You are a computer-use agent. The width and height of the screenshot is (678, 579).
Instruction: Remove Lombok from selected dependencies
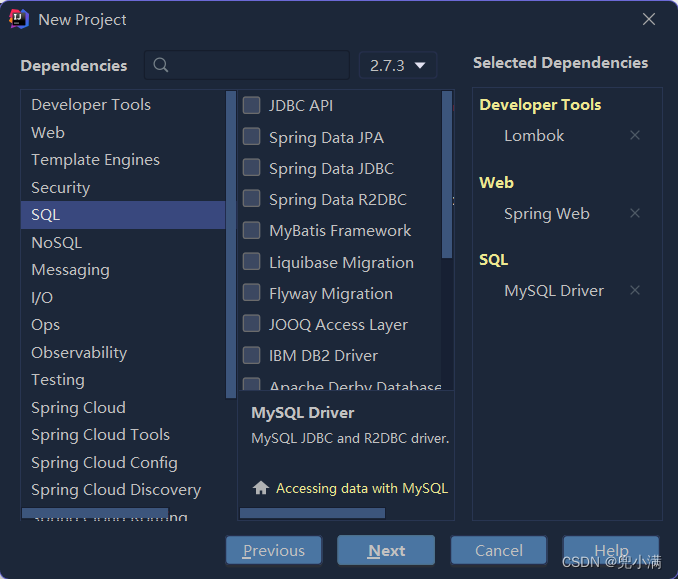(635, 135)
